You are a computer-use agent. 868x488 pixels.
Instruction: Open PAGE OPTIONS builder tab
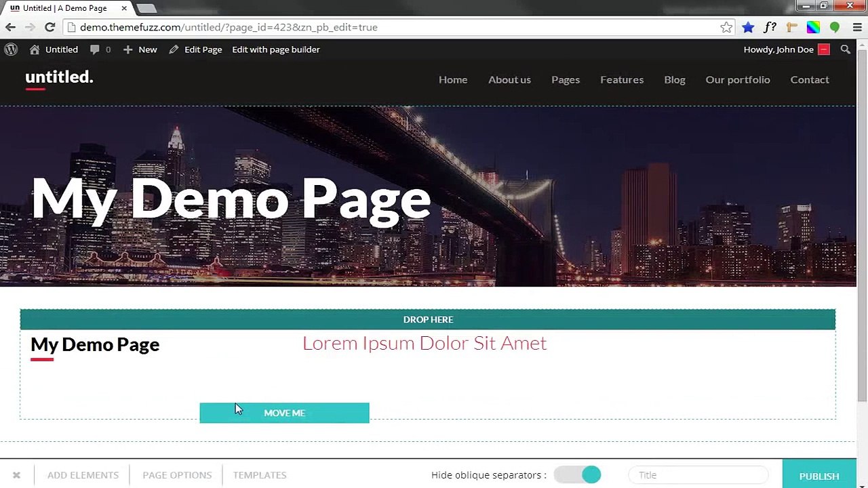click(x=177, y=475)
